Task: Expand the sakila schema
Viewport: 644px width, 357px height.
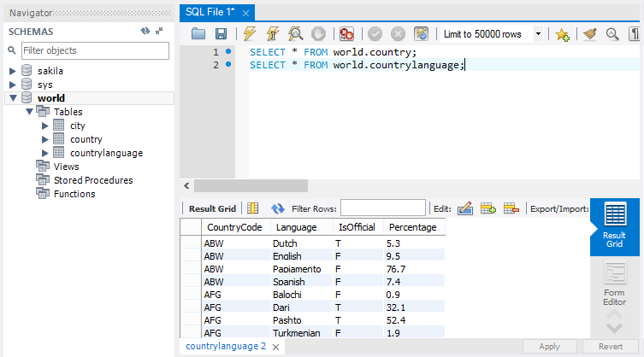Action: tap(12, 71)
